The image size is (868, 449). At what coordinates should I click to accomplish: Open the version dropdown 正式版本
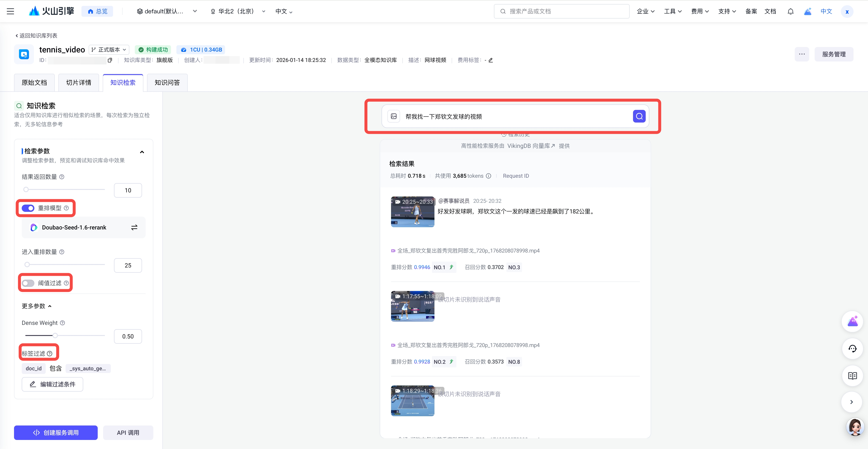tap(109, 50)
